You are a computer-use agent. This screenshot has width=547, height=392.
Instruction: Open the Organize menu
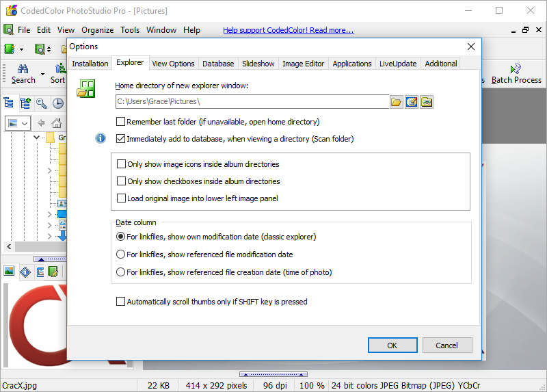(97, 30)
